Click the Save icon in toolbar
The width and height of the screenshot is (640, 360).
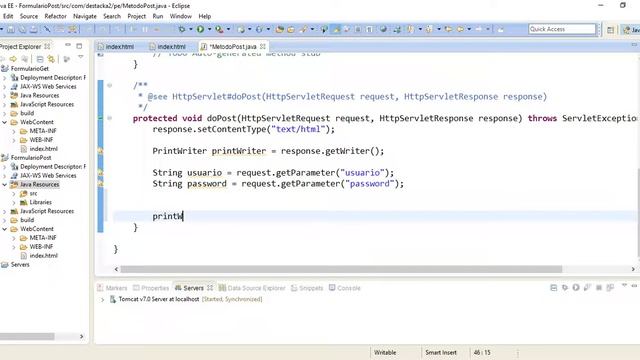[x=11, y=29]
